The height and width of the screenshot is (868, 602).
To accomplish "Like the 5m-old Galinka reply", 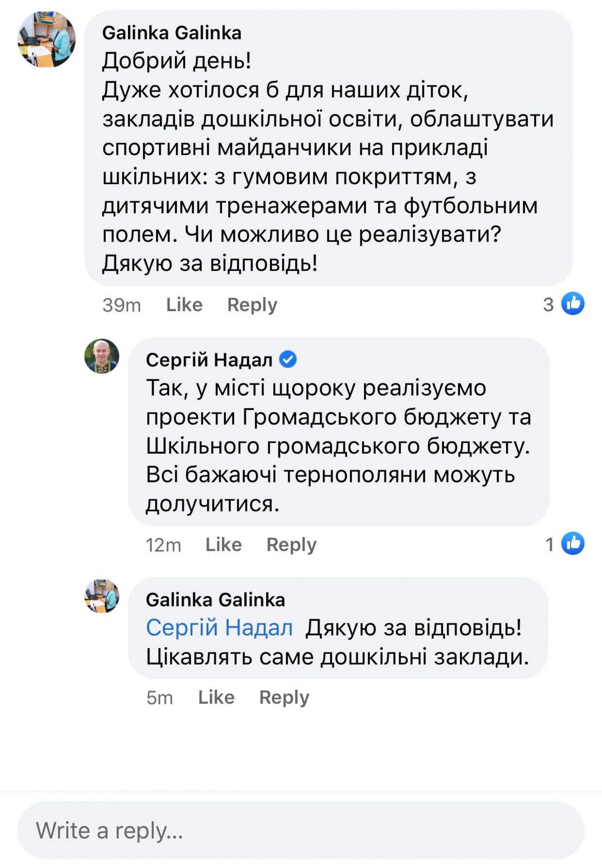I will 217,697.
